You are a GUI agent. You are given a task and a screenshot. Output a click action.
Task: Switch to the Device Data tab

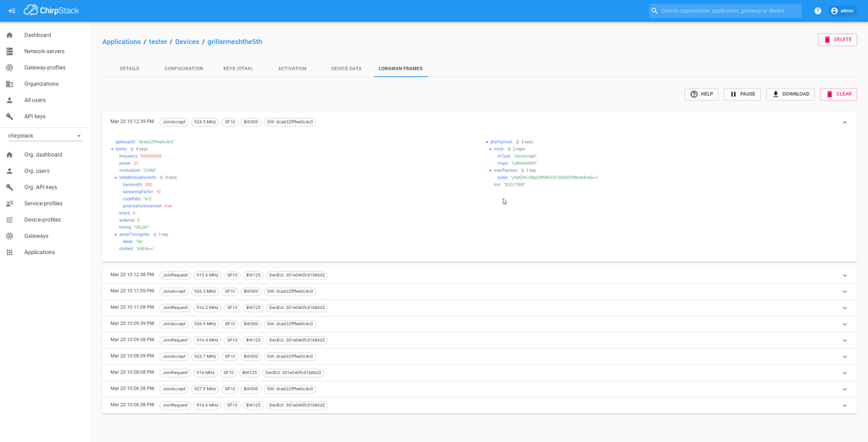coord(347,69)
